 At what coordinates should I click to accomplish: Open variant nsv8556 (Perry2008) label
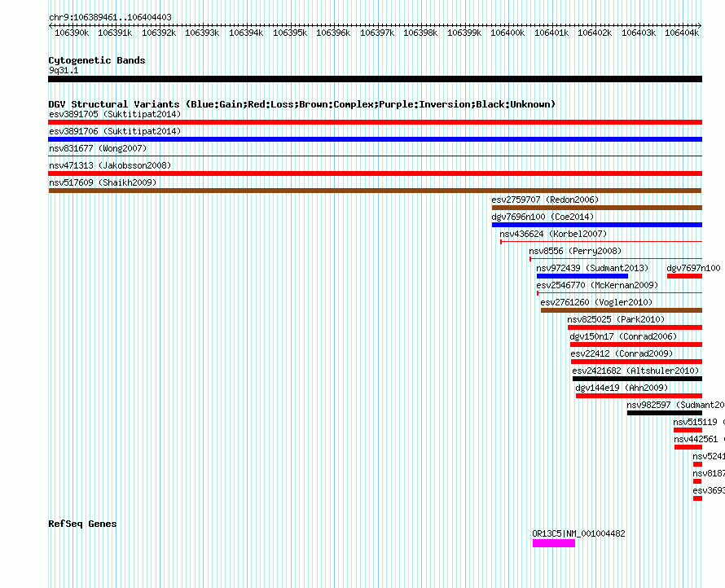coord(575,251)
